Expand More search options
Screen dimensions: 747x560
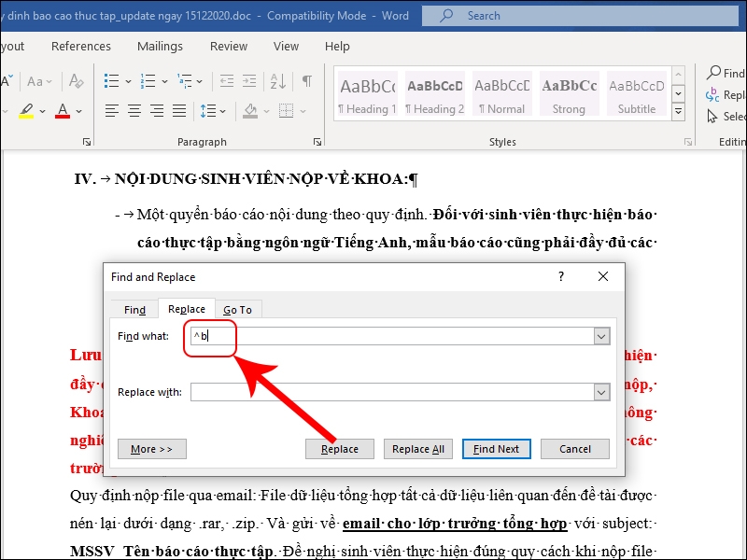pos(151,448)
